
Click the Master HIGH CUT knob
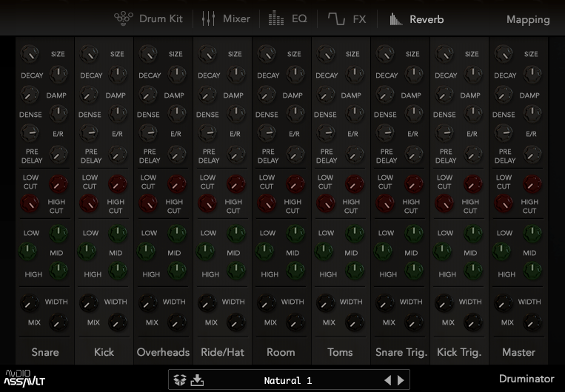click(503, 203)
